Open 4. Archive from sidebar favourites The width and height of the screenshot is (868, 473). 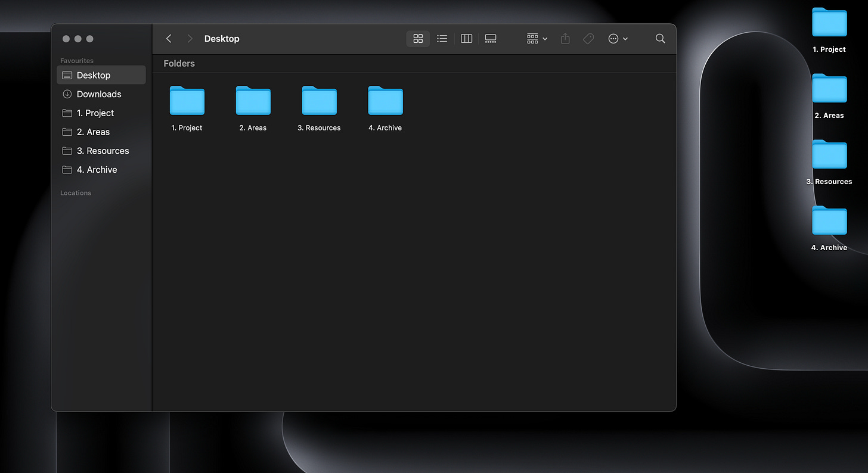point(101,170)
